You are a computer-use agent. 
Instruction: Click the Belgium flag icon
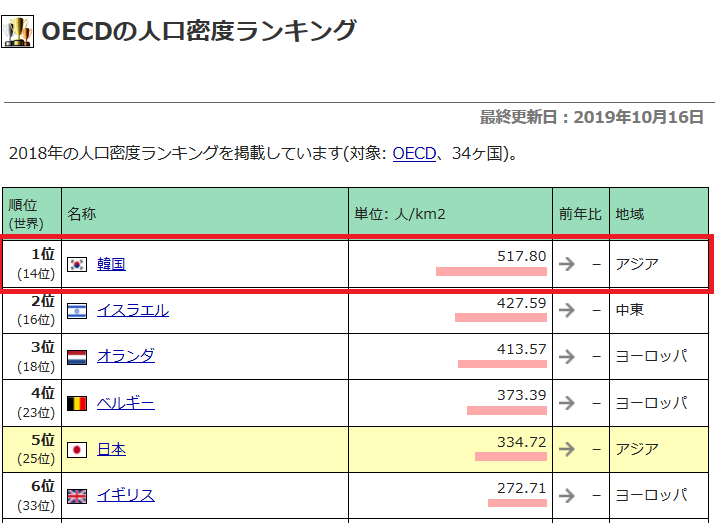(77, 403)
